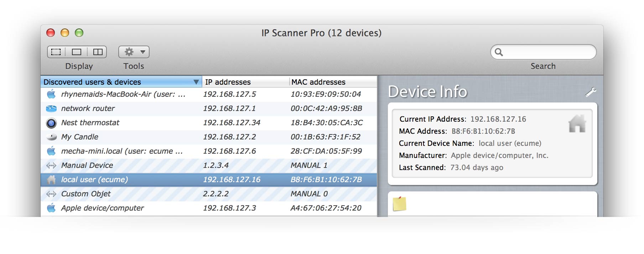The height and width of the screenshot is (254, 644).
Task: Click the MANUAL 0 MAC cell
Action: [x=309, y=194]
